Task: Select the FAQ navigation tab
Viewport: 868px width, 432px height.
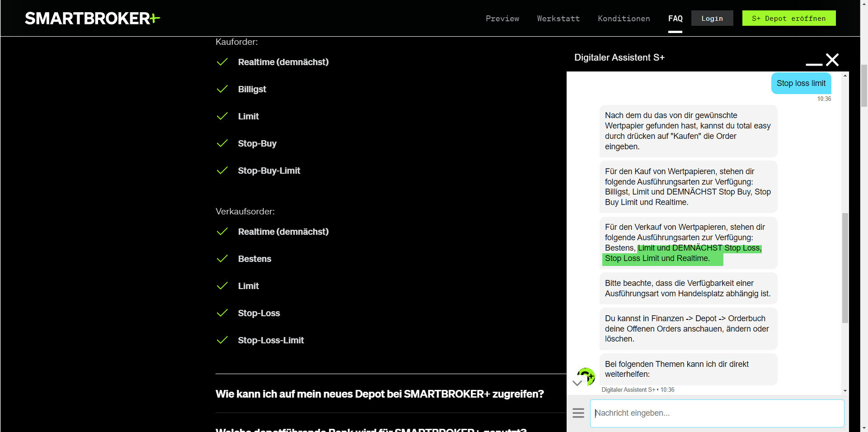Action: click(x=675, y=19)
